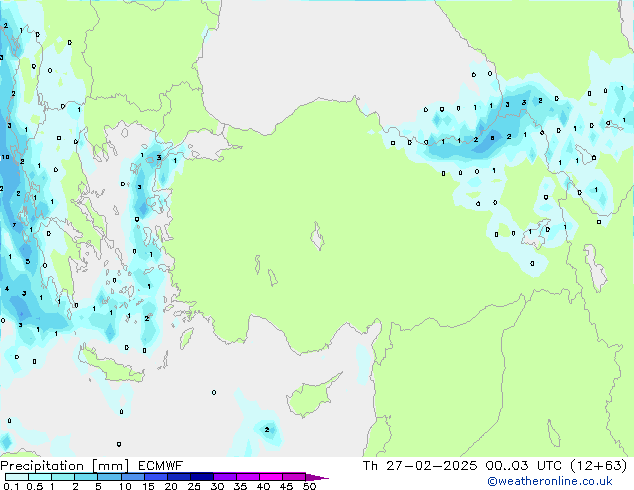The height and width of the screenshot is (490, 634).
Task: Click the "4" precipitation value on the map
Action: pos(7,288)
